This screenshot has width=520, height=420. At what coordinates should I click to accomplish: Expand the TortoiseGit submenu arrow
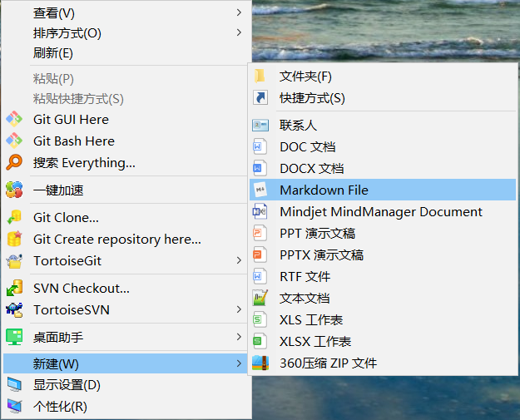[239, 260]
